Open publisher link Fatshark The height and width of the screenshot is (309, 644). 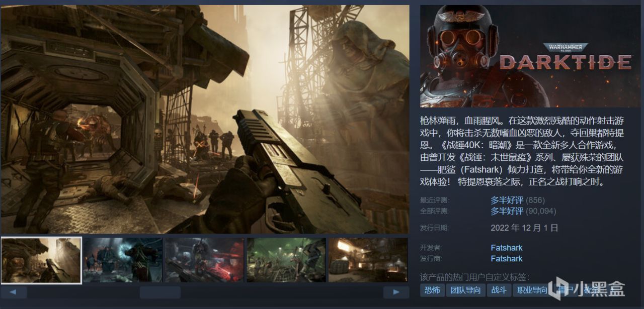pyautogui.click(x=507, y=259)
